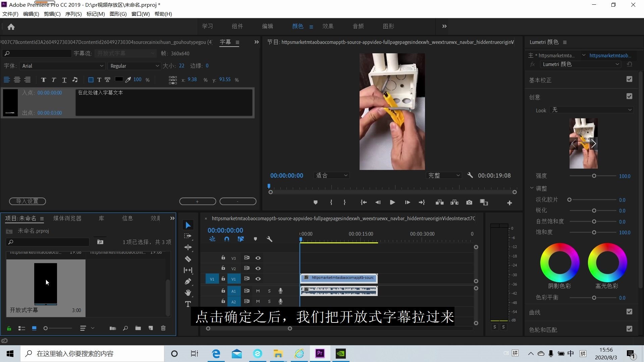Open program monitor settings wrench
Viewport: 644px width, 362px height.
tap(470, 175)
